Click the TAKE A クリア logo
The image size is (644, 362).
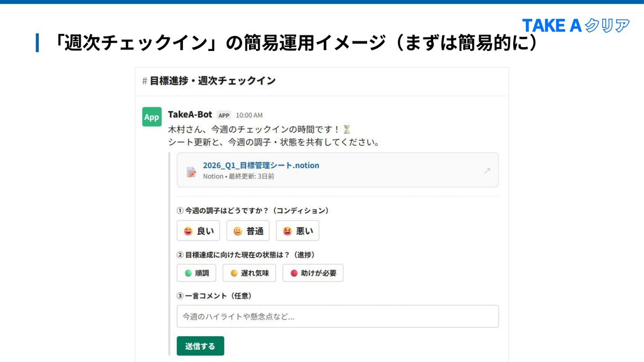pyautogui.click(x=575, y=25)
